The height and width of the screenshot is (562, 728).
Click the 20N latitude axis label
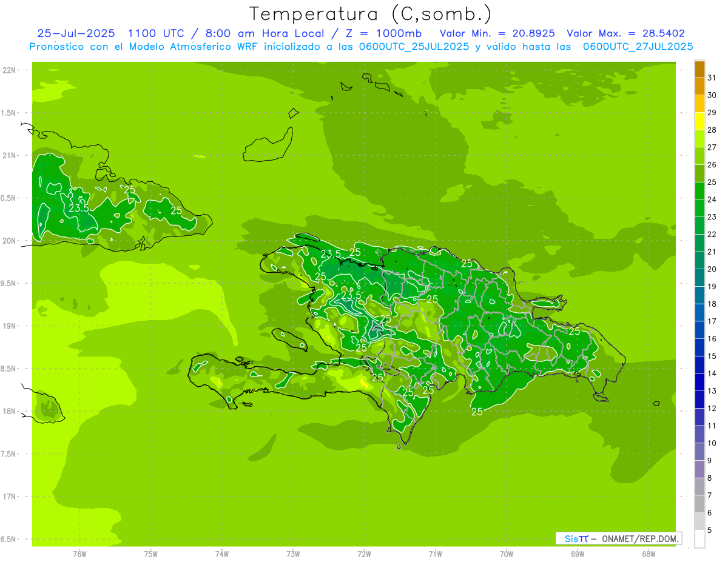(9, 241)
